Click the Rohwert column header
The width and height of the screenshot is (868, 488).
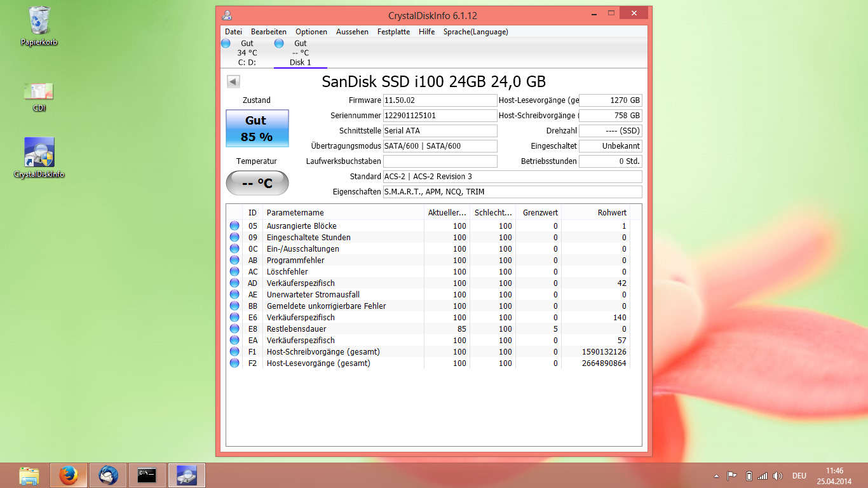coord(596,213)
